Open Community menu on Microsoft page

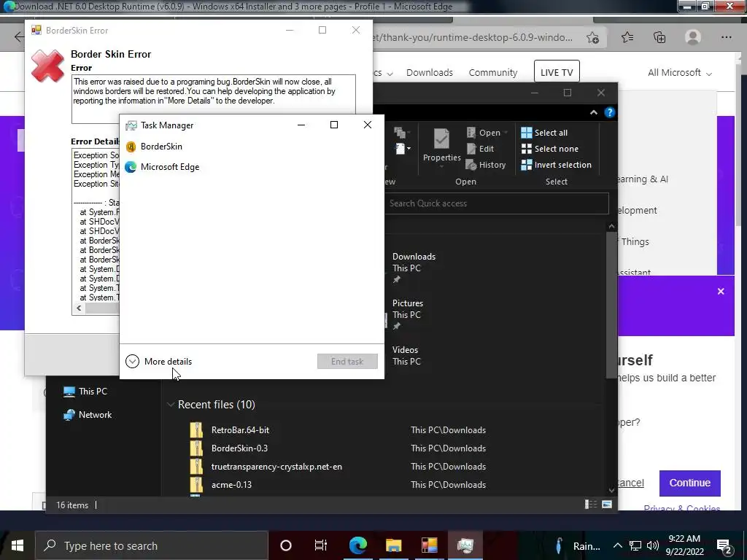tap(492, 72)
